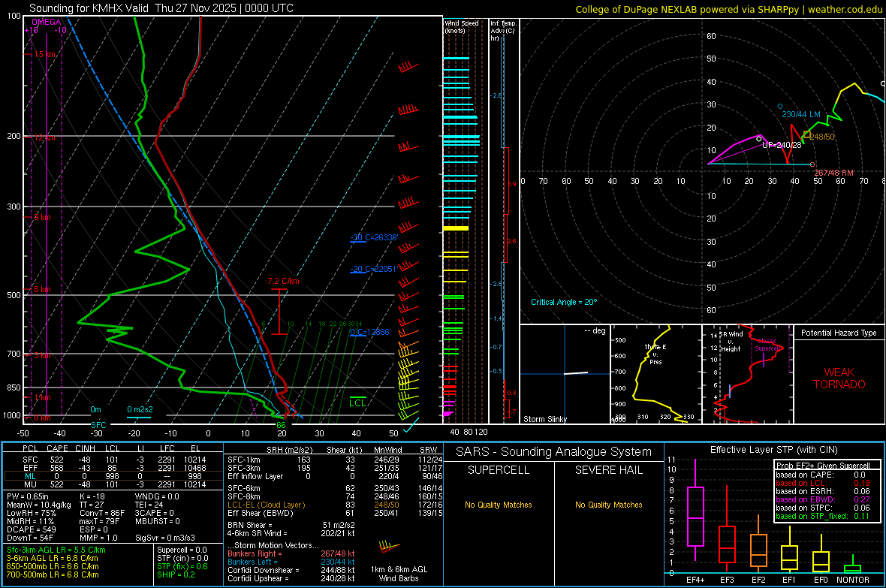Click the CAPE column header
This screenshot has height=588, width=886.
pos(57,448)
